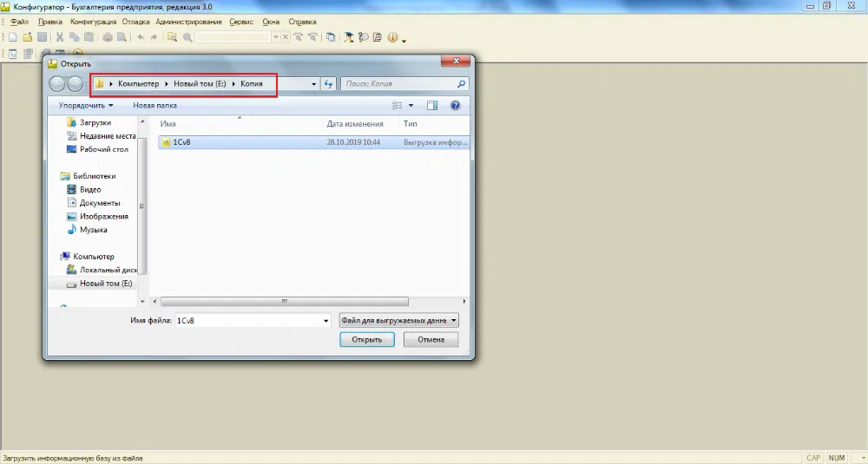Image resolution: width=868 pixels, height=464 pixels.
Task: Open the view mode options arrow
Action: [x=411, y=106]
